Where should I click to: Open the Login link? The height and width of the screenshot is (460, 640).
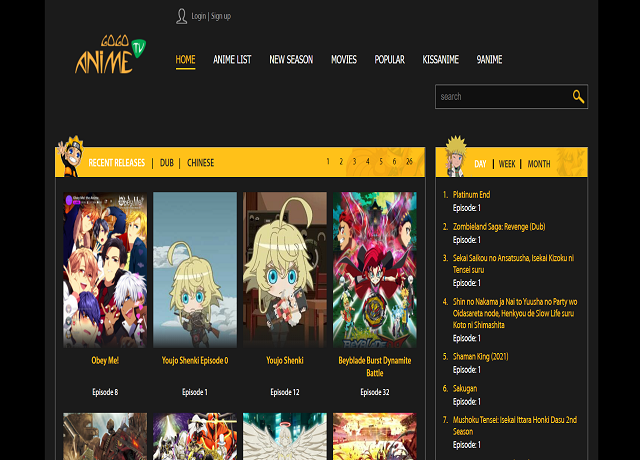tap(198, 17)
